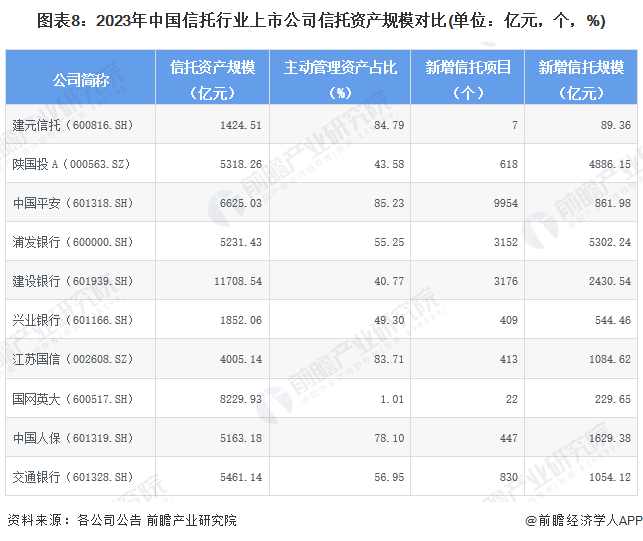Select the value 5231.43 for 浦发银行
643x541 pixels.
coord(241,242)
